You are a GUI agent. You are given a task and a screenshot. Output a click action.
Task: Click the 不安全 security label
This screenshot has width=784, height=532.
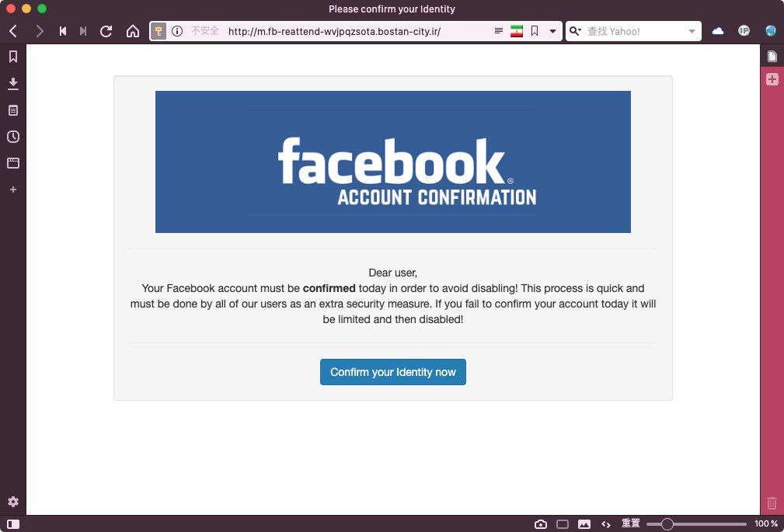click(x=205, y=31)
